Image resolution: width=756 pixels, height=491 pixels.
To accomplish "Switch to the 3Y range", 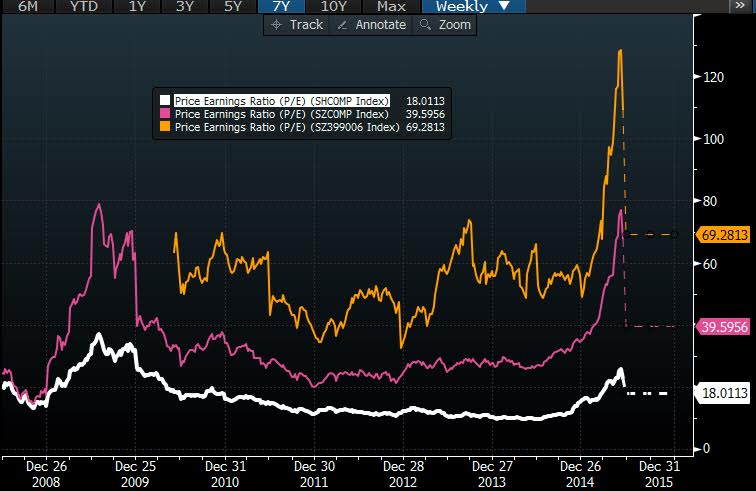I will point(185,6).
